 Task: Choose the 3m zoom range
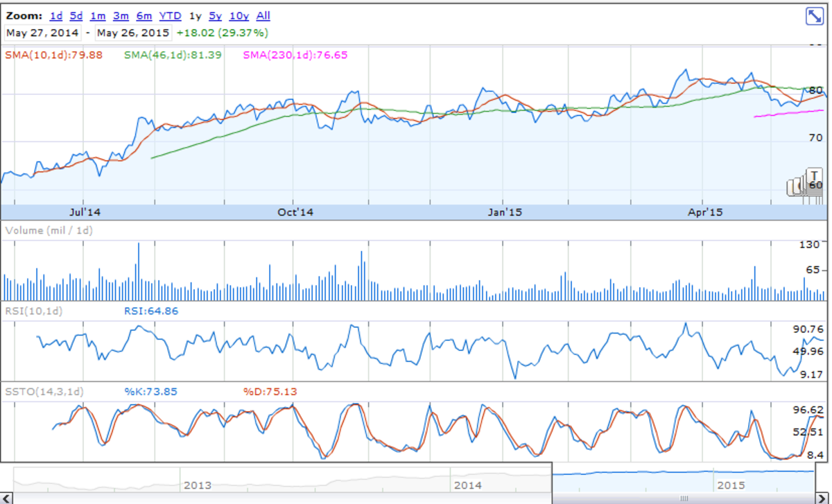[121, 16]
